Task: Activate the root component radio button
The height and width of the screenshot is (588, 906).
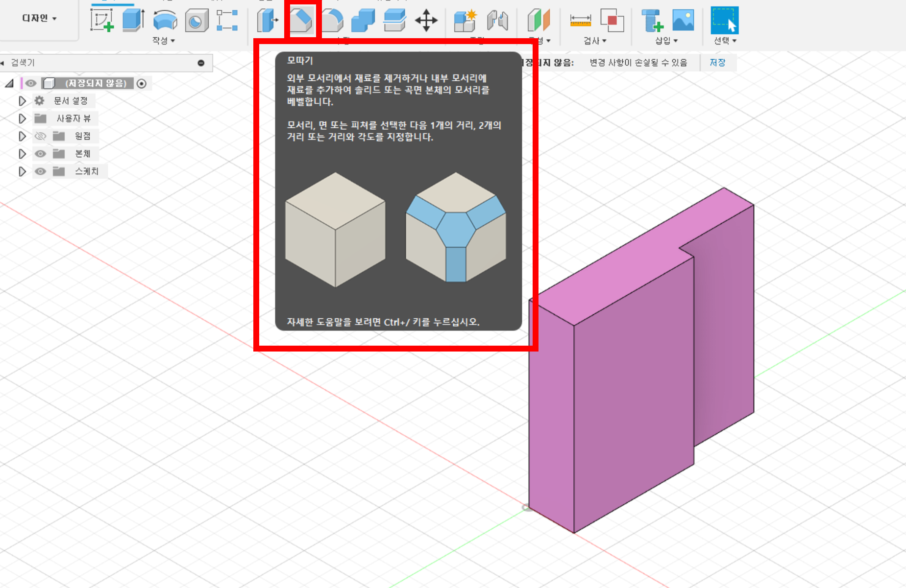Action: coord(142,83)
